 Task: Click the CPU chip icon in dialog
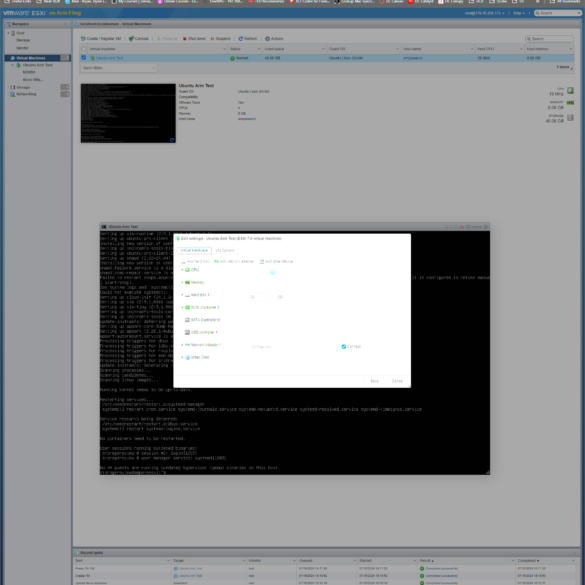pyautogui.click(x=187, y=270)
